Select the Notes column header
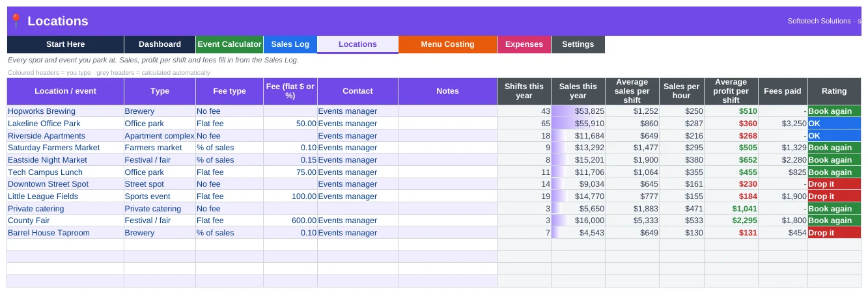The height and width of the screenshot is (294, 868). click(x=447, y=91)
